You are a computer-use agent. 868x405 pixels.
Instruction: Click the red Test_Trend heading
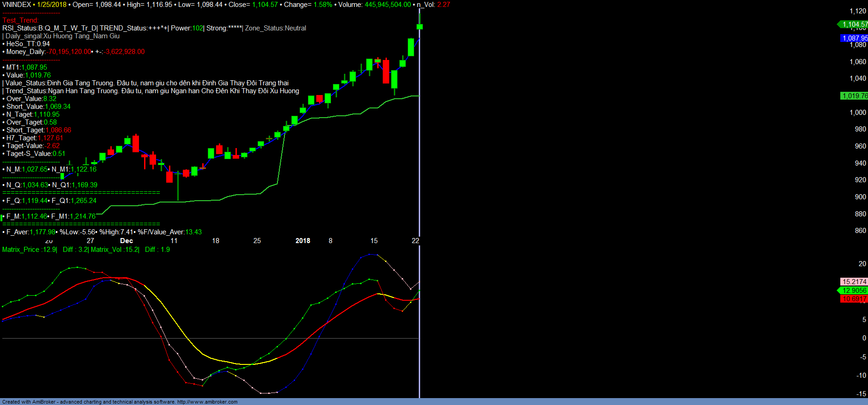click(20, 20)
